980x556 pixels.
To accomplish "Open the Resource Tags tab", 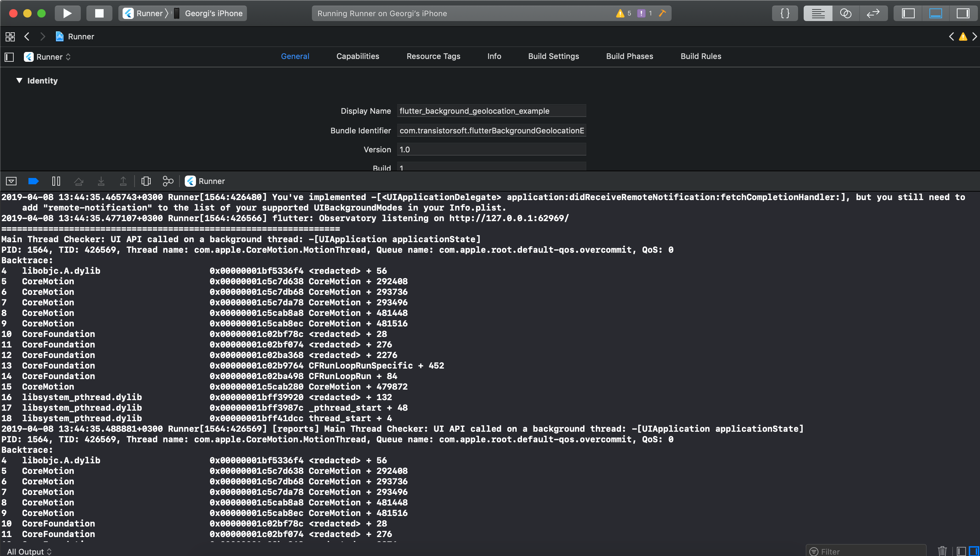I will coord(433,56).
